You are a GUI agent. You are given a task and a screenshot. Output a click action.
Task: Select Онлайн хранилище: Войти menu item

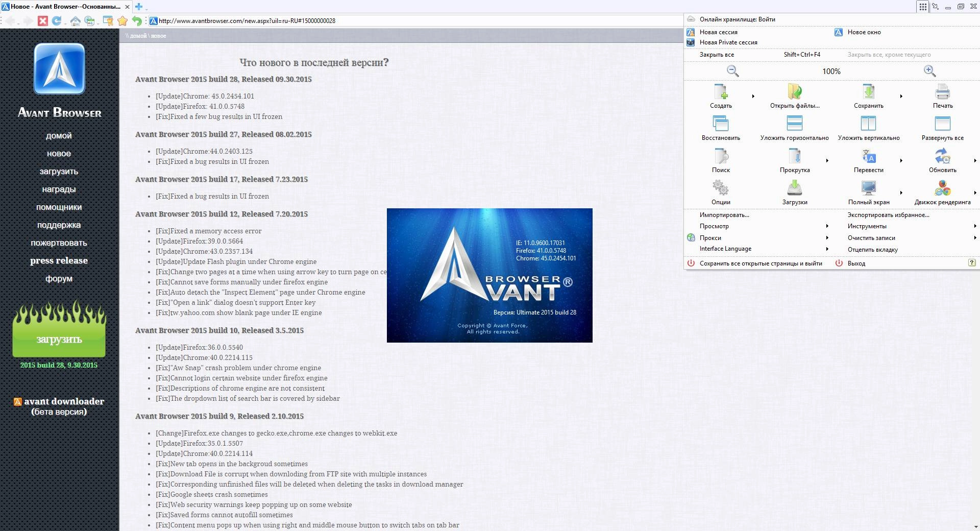coord(737,19)
